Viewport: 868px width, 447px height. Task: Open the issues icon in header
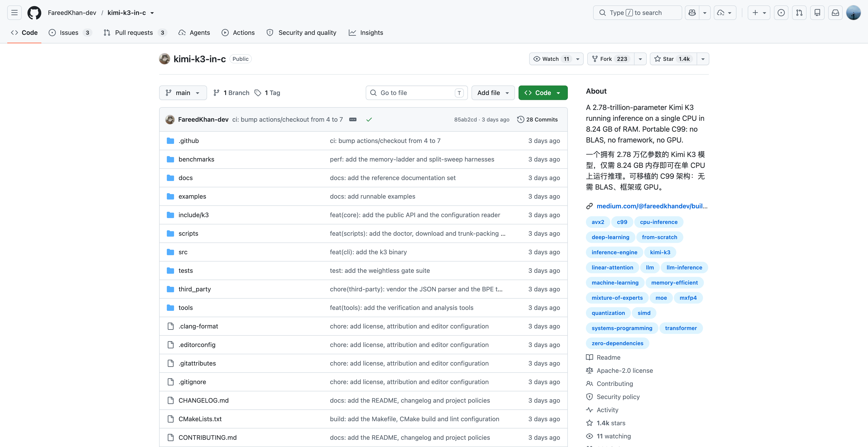781,13
